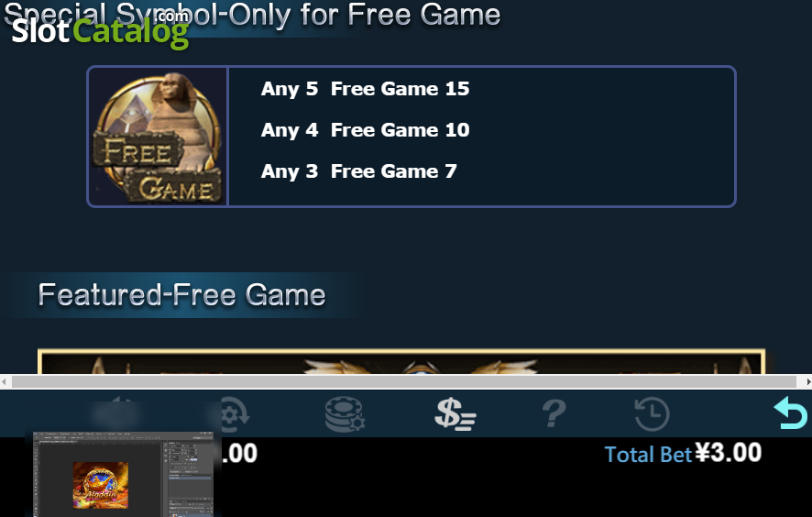Click the left scrollbar arrow
This screenshot has width=812, height=517.
pos(5,382)
